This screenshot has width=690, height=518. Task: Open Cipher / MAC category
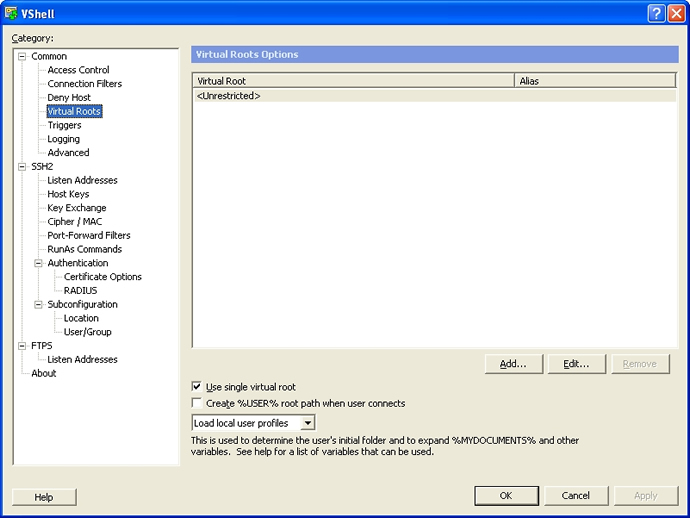pyautogui.click(x=75, y=221)
